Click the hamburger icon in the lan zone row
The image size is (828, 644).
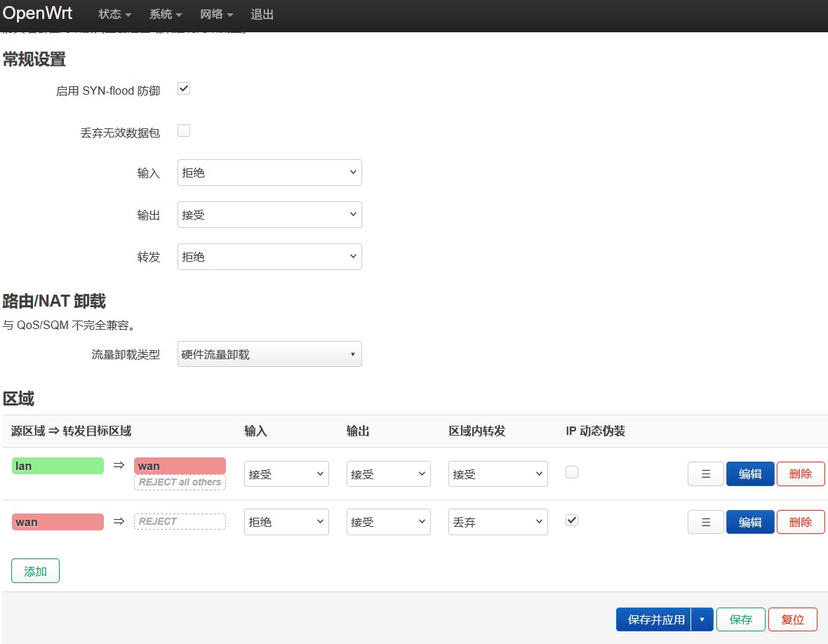coord(705,474)
